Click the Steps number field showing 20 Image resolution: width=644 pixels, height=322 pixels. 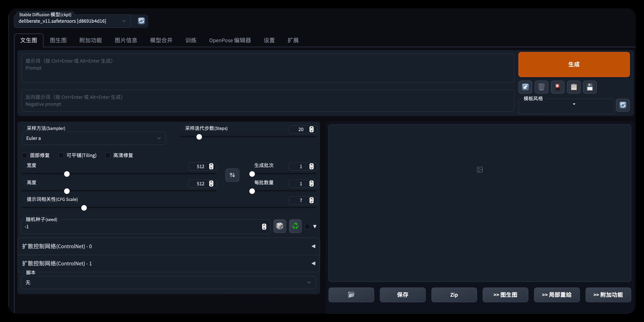[x=303, y=129]
